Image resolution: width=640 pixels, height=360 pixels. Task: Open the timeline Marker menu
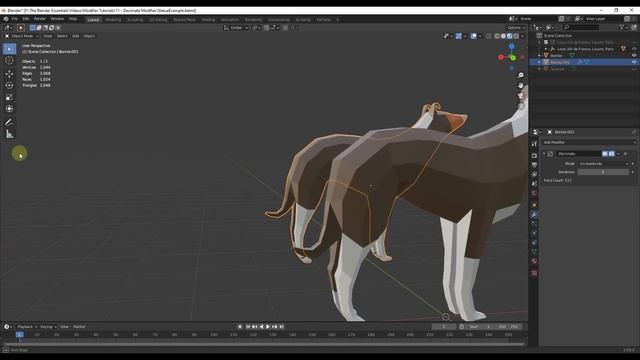(x=79, y=327)
